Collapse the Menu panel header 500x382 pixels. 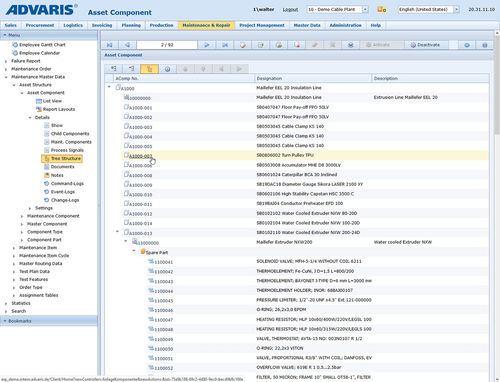pos(49,35)
